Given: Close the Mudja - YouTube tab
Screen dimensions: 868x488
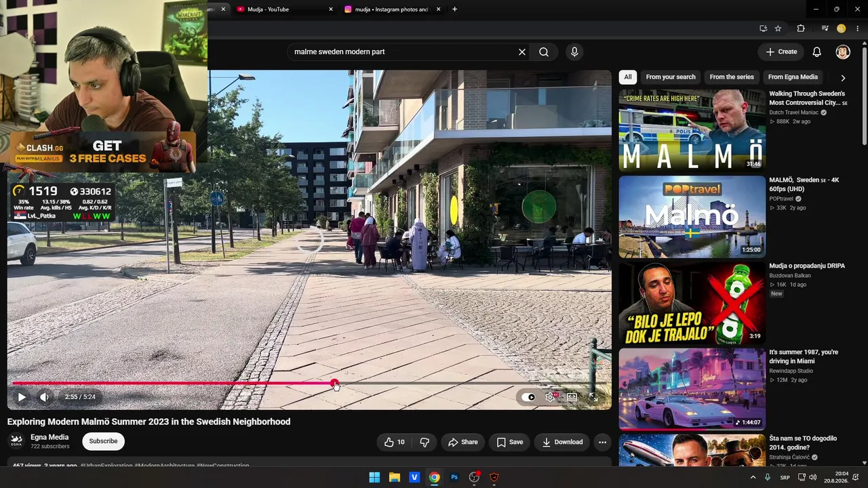Looking at the screenshot, I should 331,9.
